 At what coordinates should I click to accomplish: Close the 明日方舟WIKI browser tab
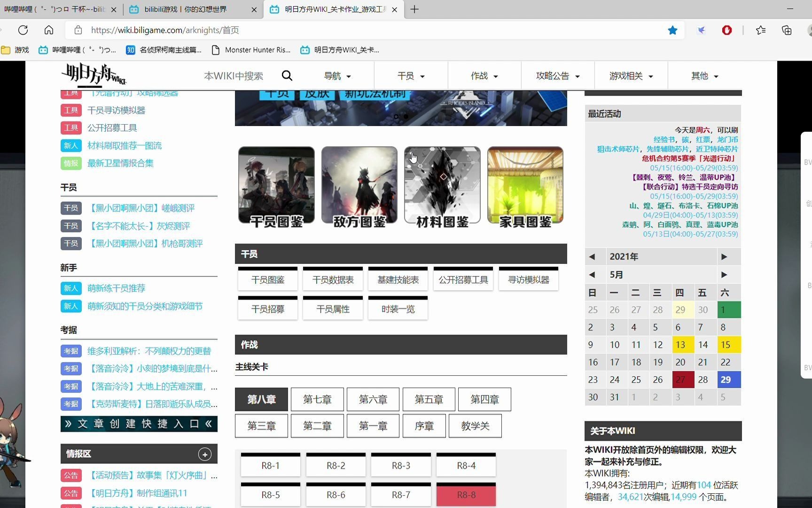394,9
